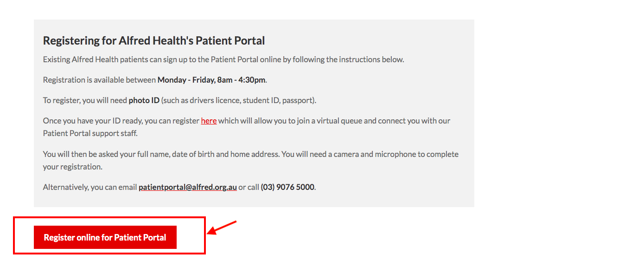The width and height of the screenshot is (644, 267).
Task: Click the 'Existing Alfred Health patients' sentence
Action: click(223, 59)
